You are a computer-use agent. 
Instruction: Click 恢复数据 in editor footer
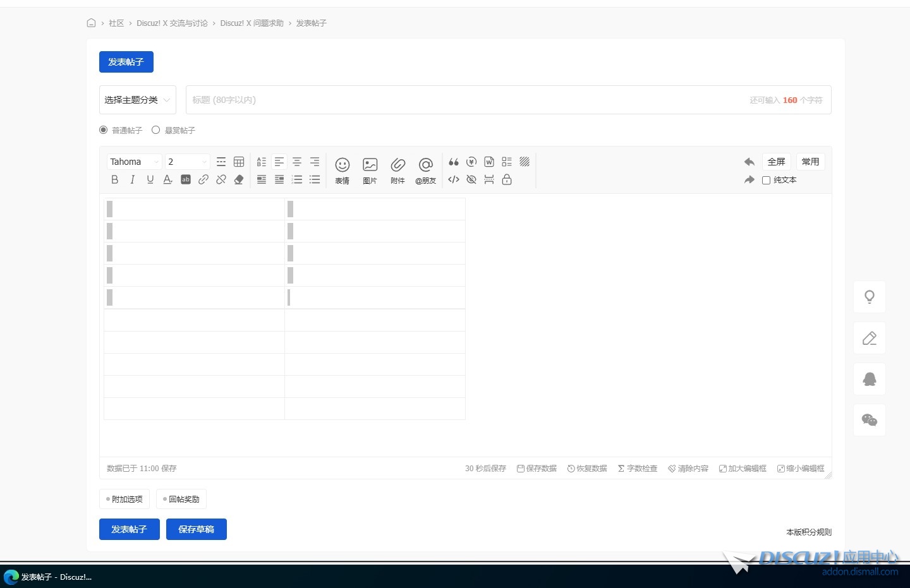click(x=587, y=469)
